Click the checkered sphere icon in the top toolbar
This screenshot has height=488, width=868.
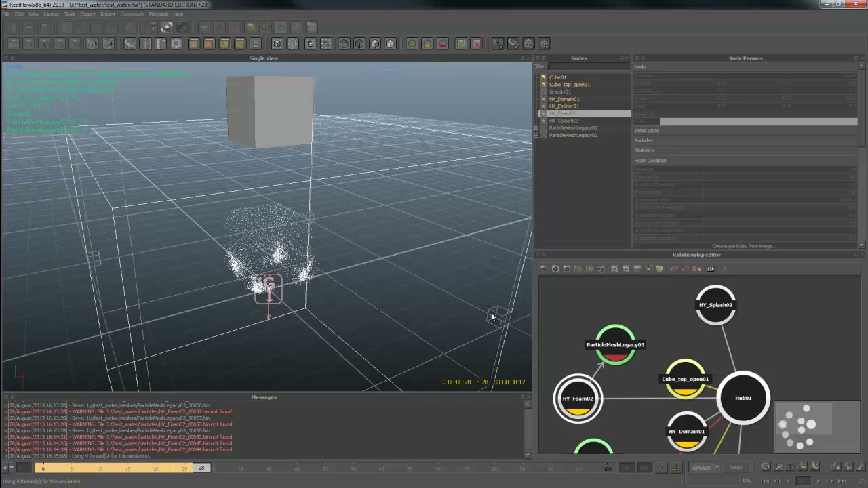pyautogui.click(x=167, y=27)
